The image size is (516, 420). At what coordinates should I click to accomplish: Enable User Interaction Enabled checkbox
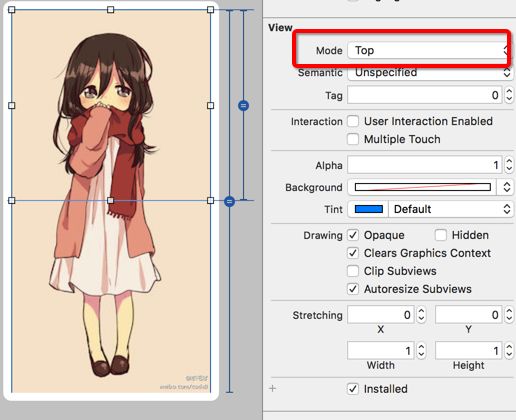[x=353, y=121]
